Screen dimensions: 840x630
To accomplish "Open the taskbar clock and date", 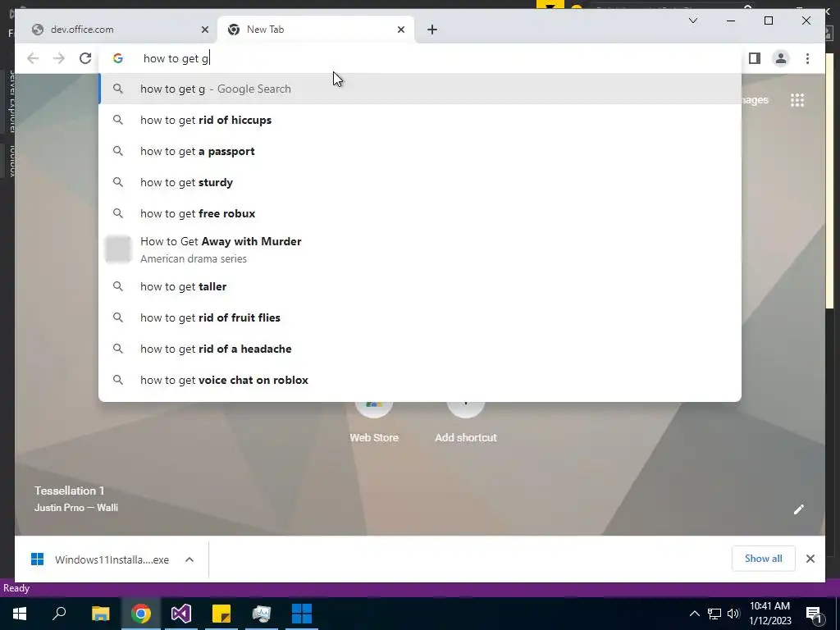I will click(x=769, y=614).
